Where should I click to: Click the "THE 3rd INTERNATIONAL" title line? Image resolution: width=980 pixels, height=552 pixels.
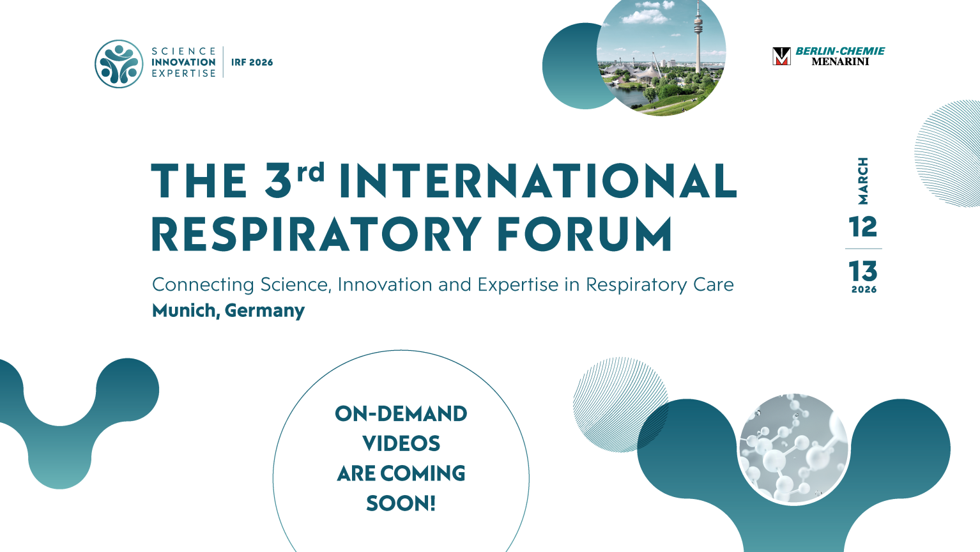[444, 181]
